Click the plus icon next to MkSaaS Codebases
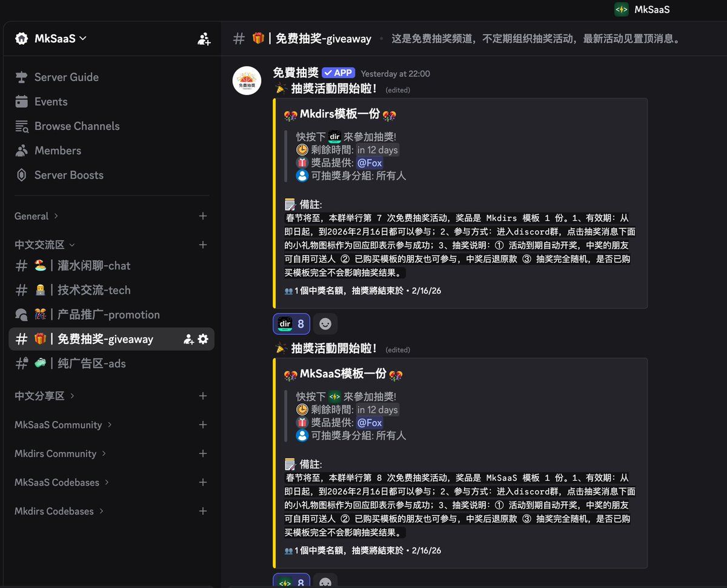The width and height of the screenshot is (727, 588). click(x=203, y=483)
